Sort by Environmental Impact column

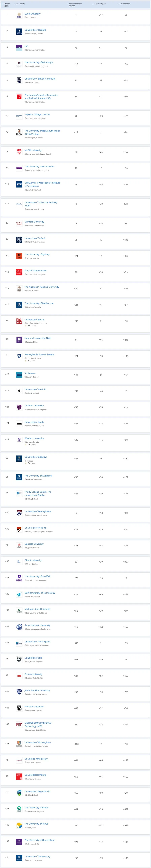(75, 4)
